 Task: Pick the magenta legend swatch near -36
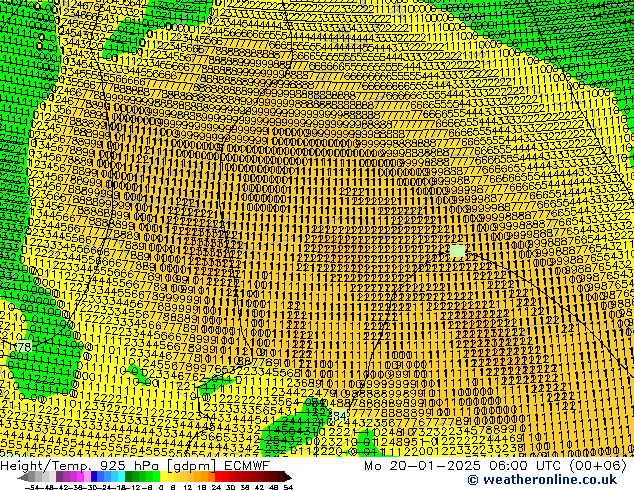[80, 477]
